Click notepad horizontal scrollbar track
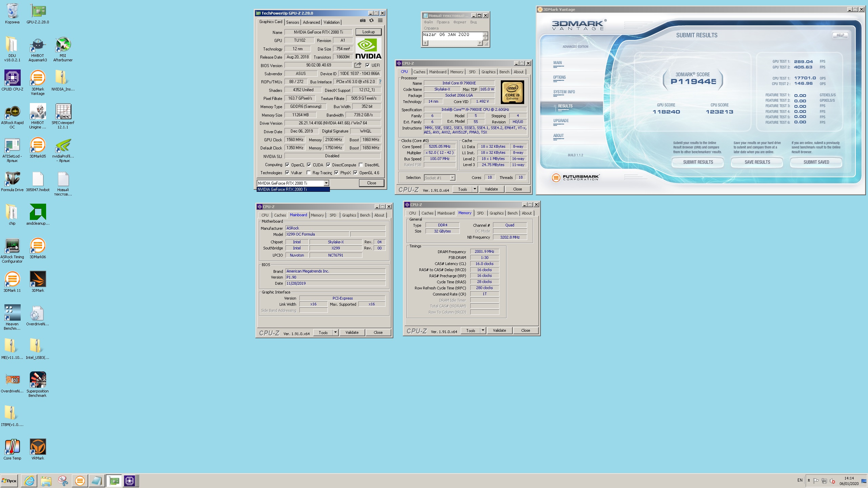The width and height of the screenshot is (868, 488). [453, 43]
